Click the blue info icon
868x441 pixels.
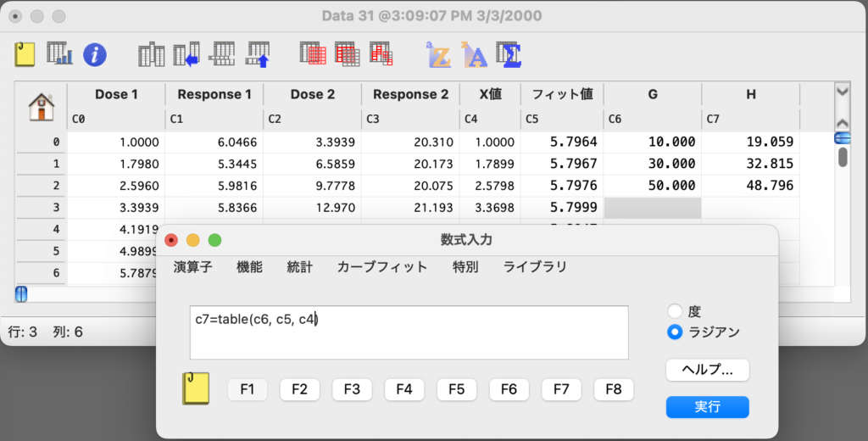pyautogui.click(x=94, y=55)
